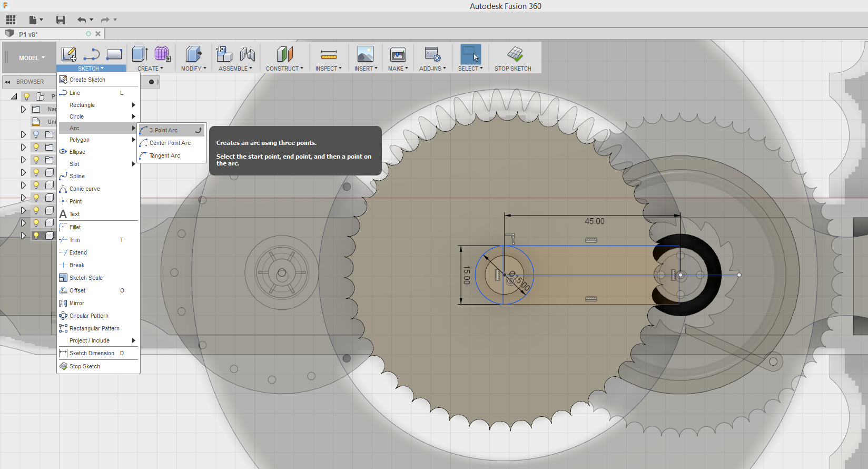
Task: Click the Create Form purple icon
Action: click(x=162, y=54)
